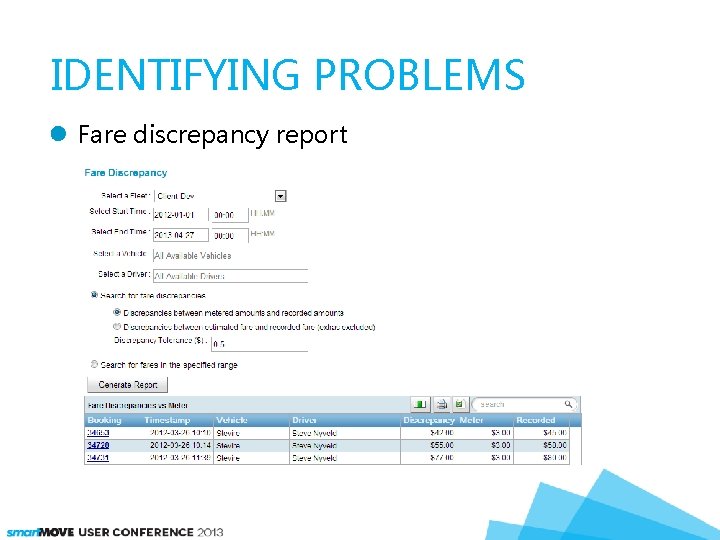The image size is (720, 540).
Task: Click the start date field showing 2012-01-01
Action: (180, 214)
